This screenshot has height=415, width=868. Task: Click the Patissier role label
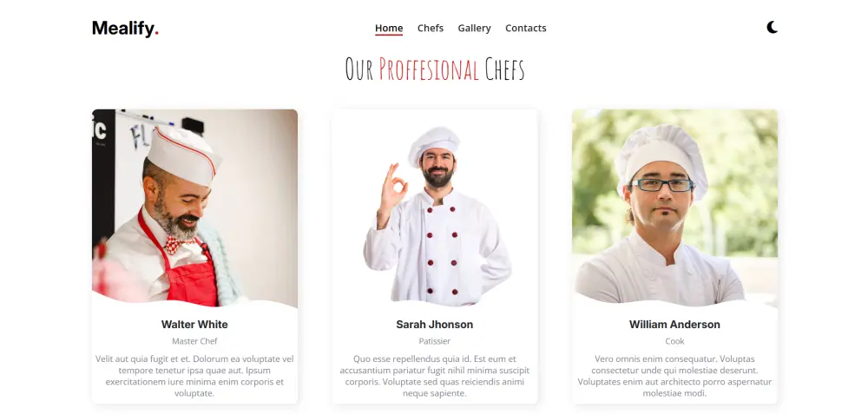(435, 341)
